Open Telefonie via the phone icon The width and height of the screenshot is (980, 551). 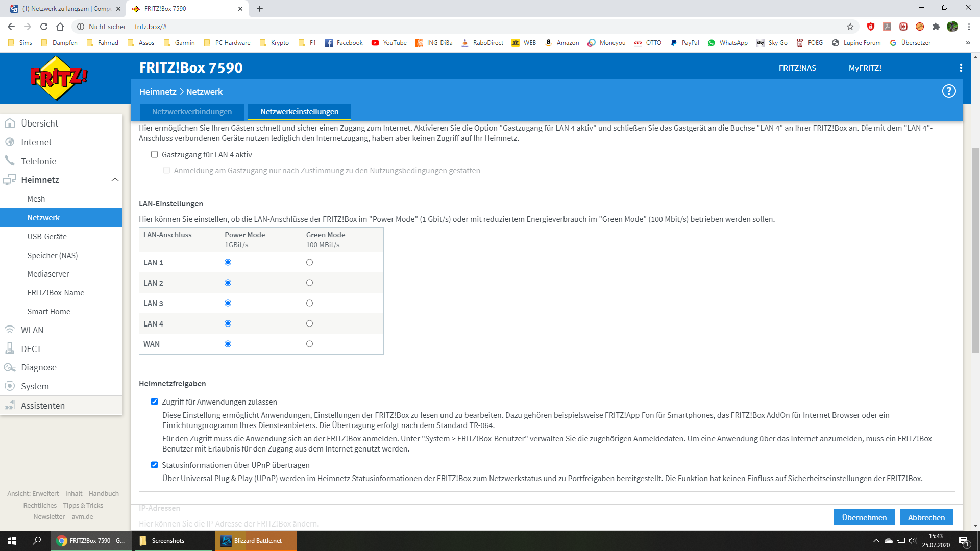pyautogui.click(x=10, y=161)
